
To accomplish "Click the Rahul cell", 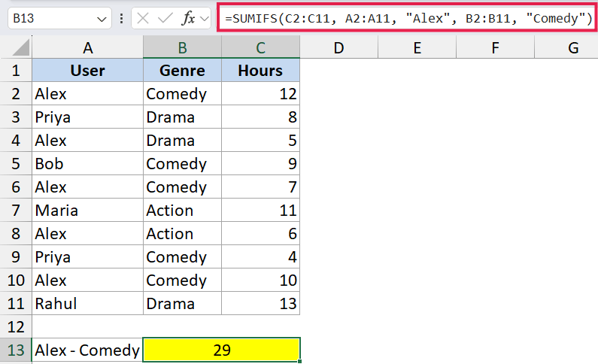I will coord(88,303).
